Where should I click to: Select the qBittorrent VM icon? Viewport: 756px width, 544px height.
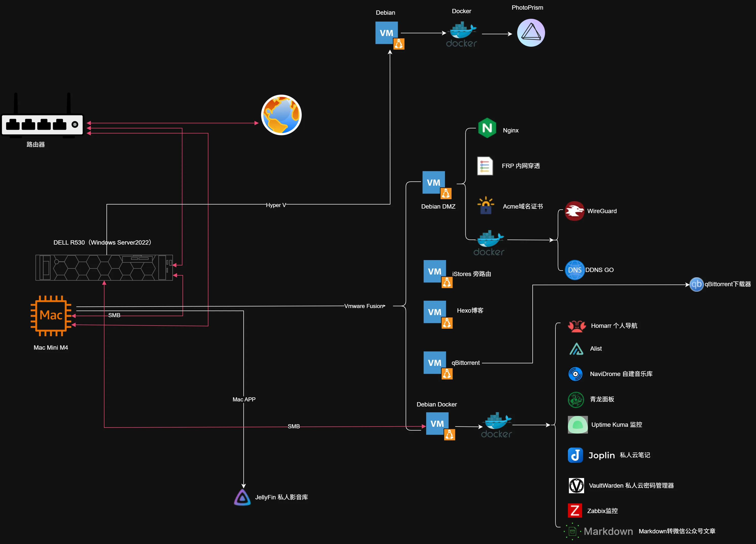[438, 365]
